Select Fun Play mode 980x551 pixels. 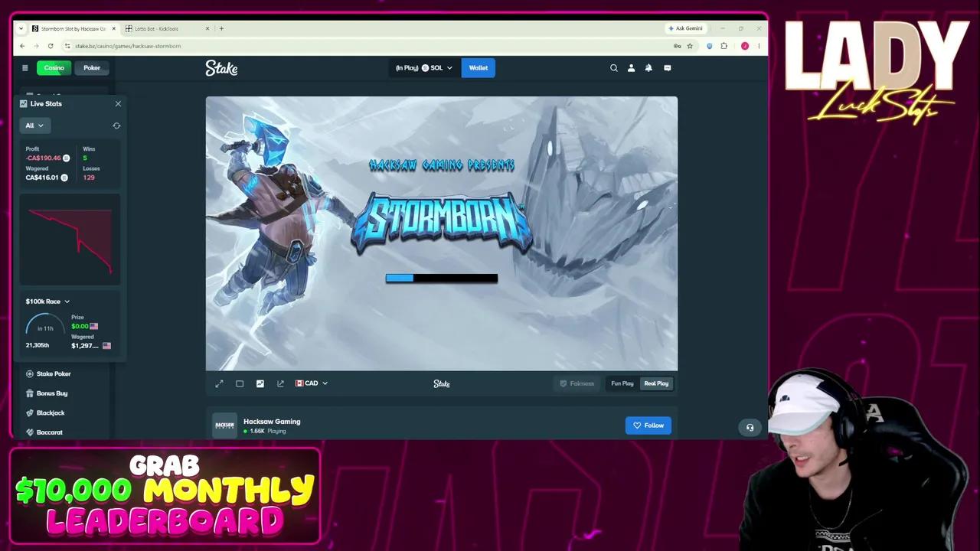click(622, 383)
